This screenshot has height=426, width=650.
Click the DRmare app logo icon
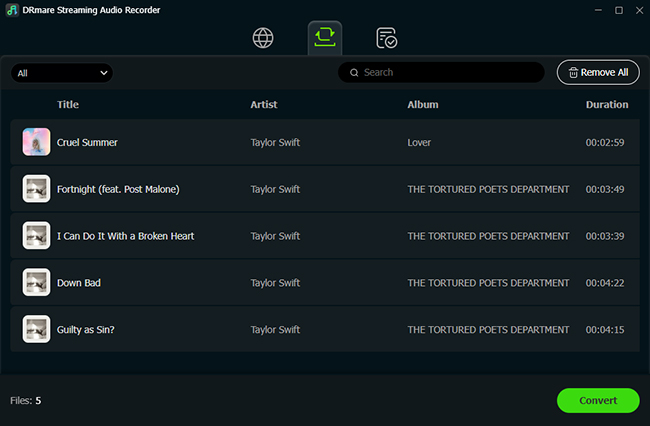pos(11,10)
